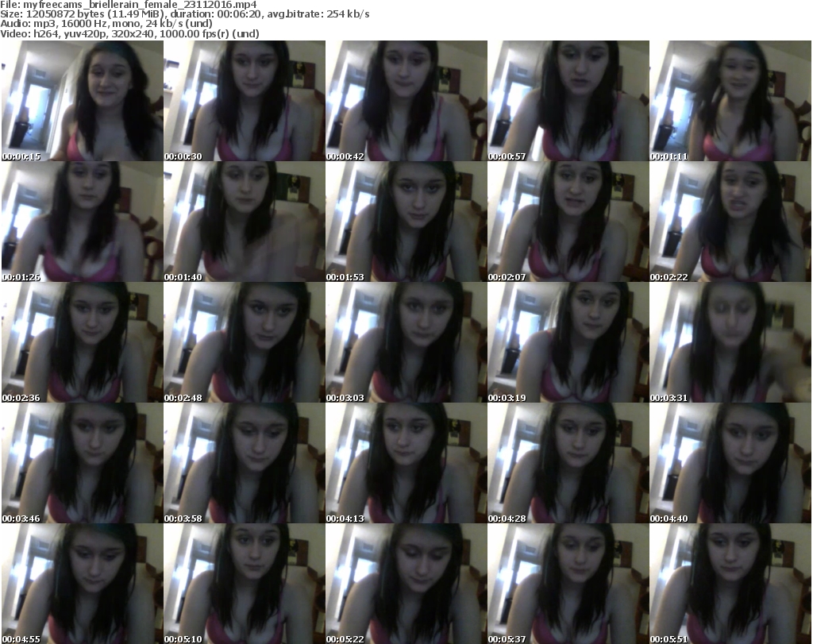Select the thumbnail stamped 00:04:28
Viewport: 813px width, 644px height.
568,463
